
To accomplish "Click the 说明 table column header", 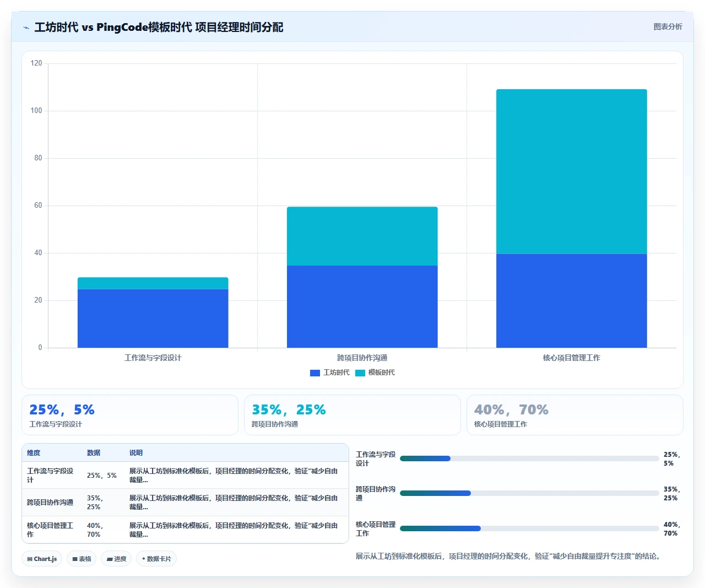I will coord(136,453).
